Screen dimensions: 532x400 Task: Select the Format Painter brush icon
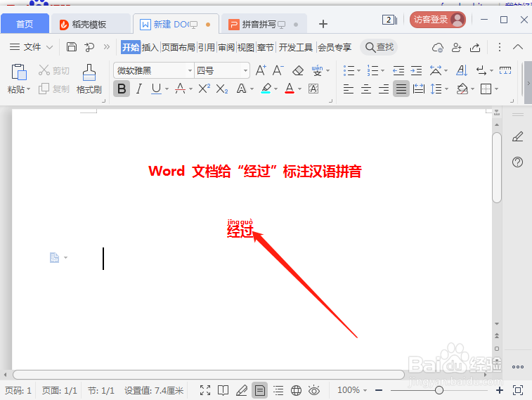89,72
